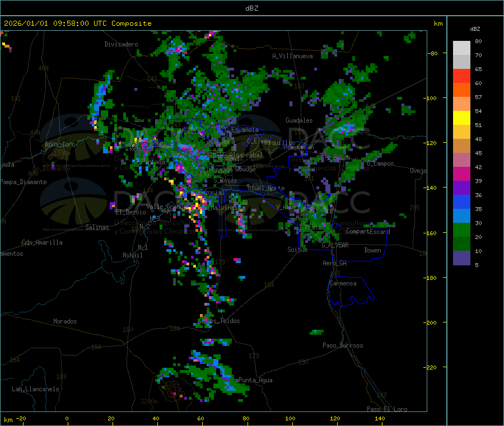Click the light blue 30 dBZ swatch
The height and width of the screenshot is (426, 504).
[x=461, y=216]
